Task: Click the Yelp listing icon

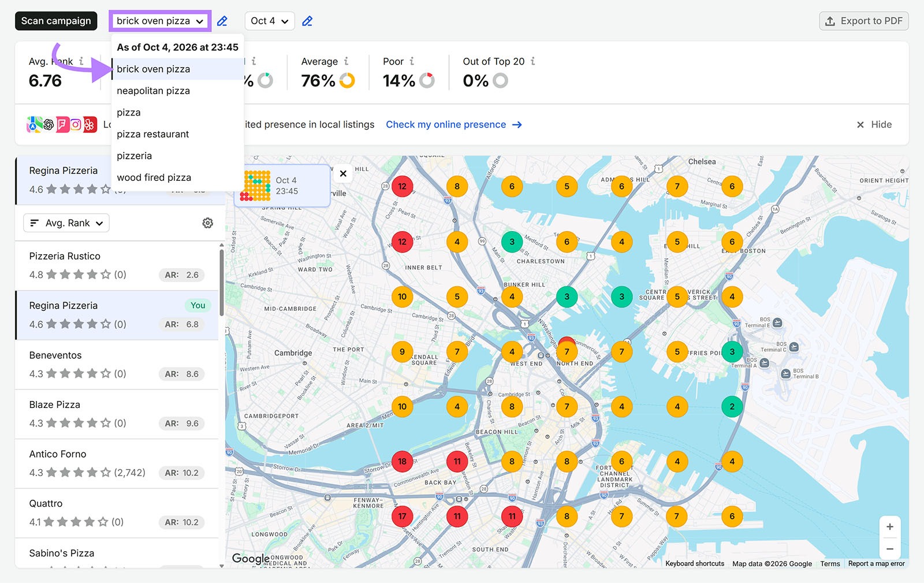Action: pos(90,124)
